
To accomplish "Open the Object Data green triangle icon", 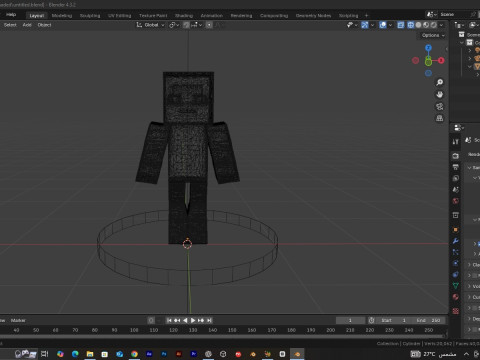I will point(456,286).
